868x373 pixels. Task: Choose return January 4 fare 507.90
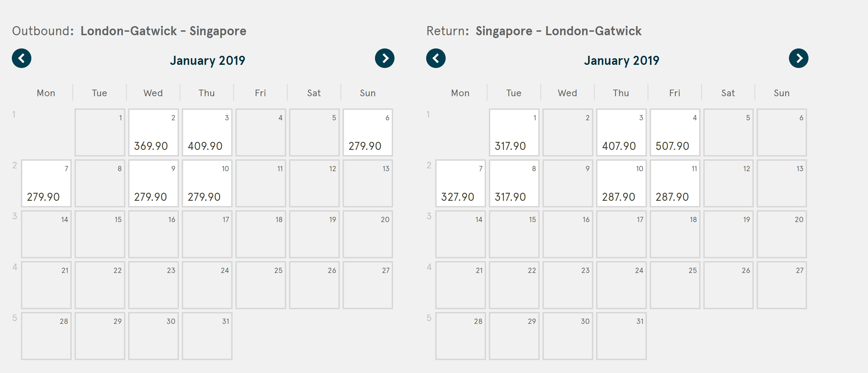[675, 133]
